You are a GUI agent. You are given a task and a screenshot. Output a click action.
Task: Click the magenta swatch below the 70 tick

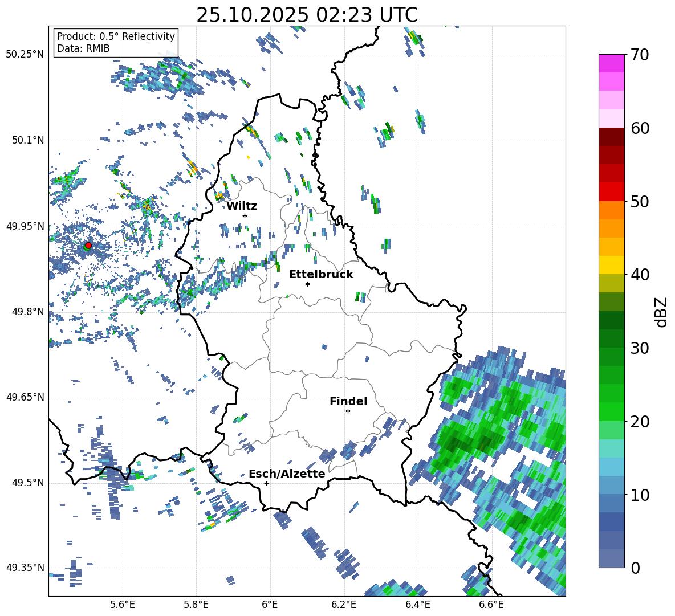tap(611, 64)
